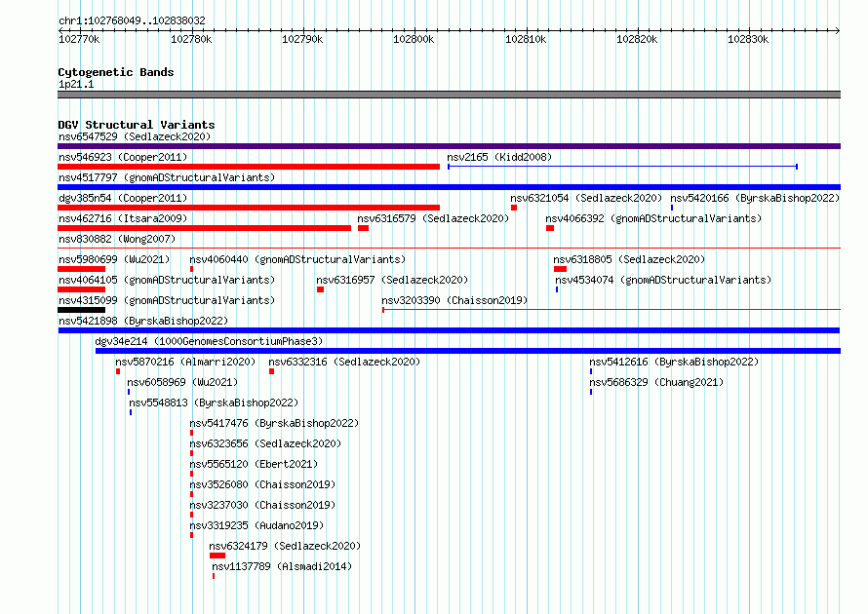Open nsv4315099 (gnomADStructuralVariants) label

coord(167,300)
